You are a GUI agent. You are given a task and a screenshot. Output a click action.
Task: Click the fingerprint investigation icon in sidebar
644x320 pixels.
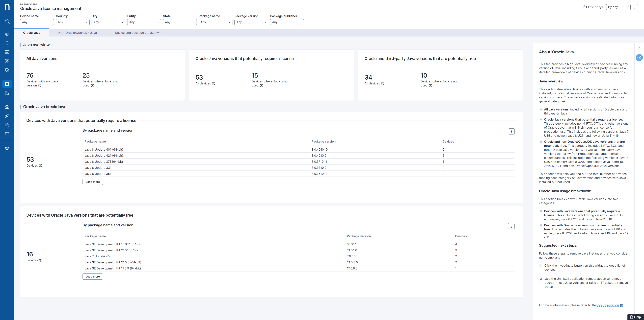[7, 93]
